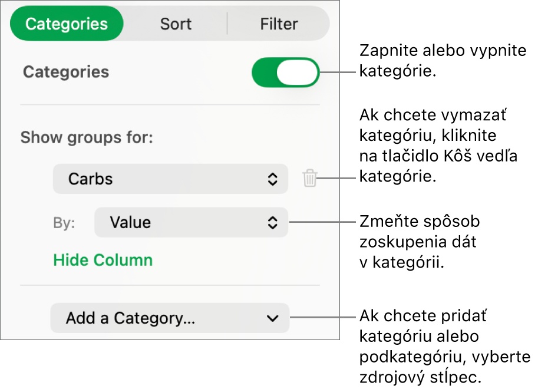This screenshot has width=538, height=392.
Task: Select the green Categories tab
Action: [x=67, y=24]
